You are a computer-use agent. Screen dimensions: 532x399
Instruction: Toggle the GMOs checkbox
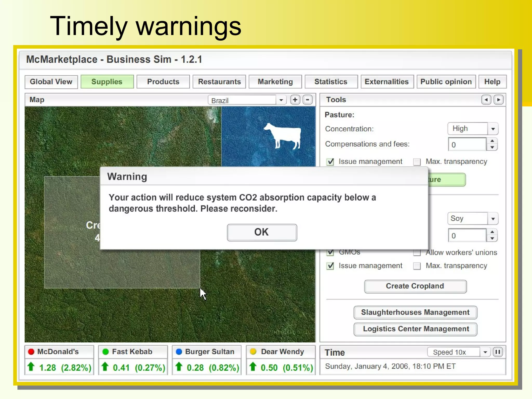(x=330, y=252)
